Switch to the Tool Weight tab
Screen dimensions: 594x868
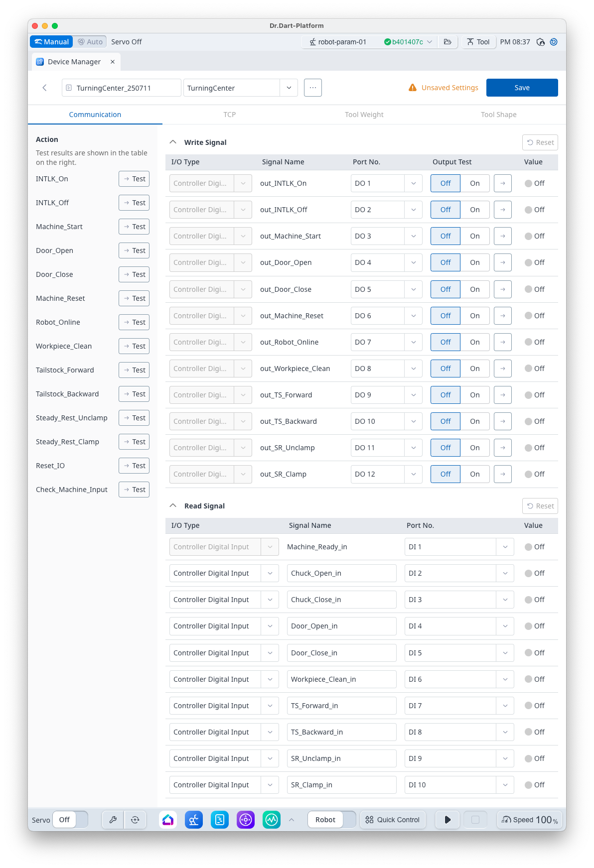(364, 115)
